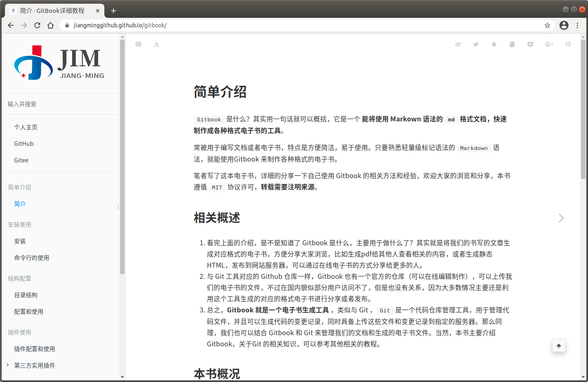Close the GitBook tab
Image resolution: width=588 pixels, height=382 pixels.
point(98,11)
